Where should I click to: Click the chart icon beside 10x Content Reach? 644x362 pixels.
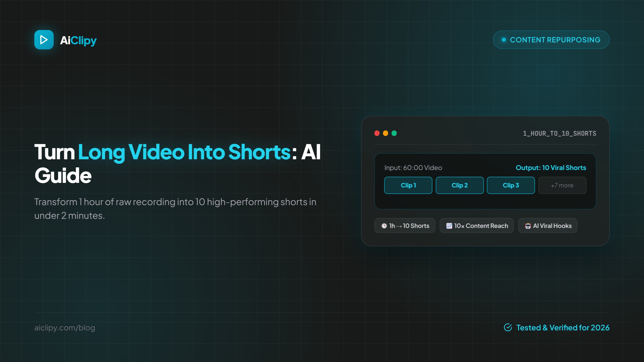[449, 226]
